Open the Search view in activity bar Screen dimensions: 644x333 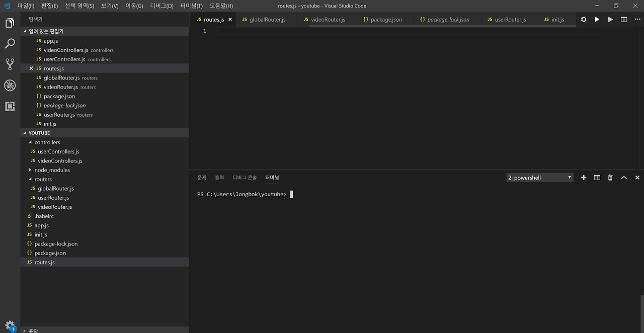[x=10, y=43]
